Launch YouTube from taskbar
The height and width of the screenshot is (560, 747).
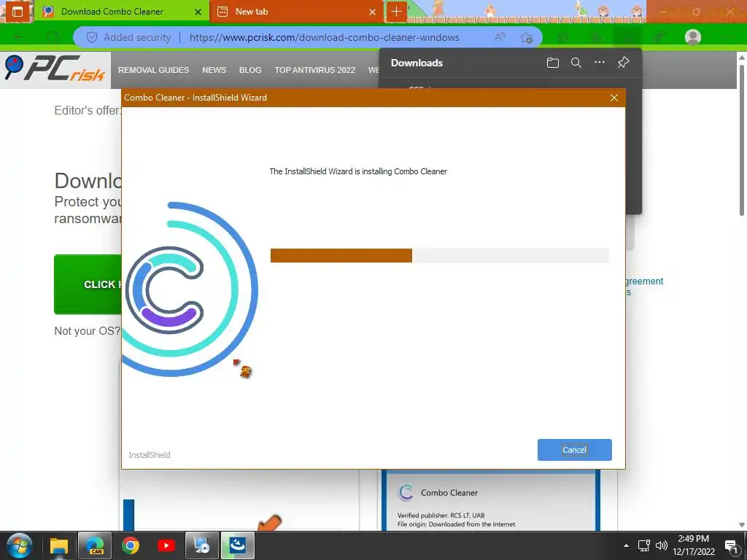[166, 545]
